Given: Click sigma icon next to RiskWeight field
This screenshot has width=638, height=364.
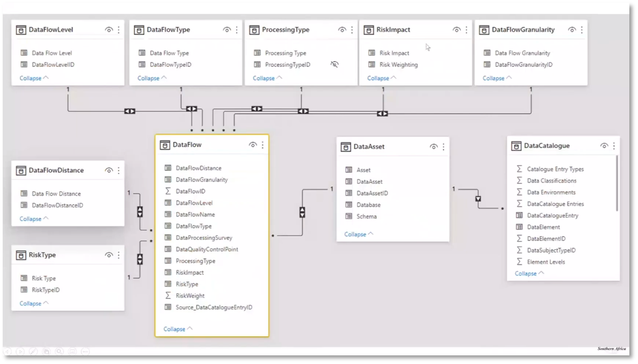Looking at the screenshot, I should coord(168,296).
